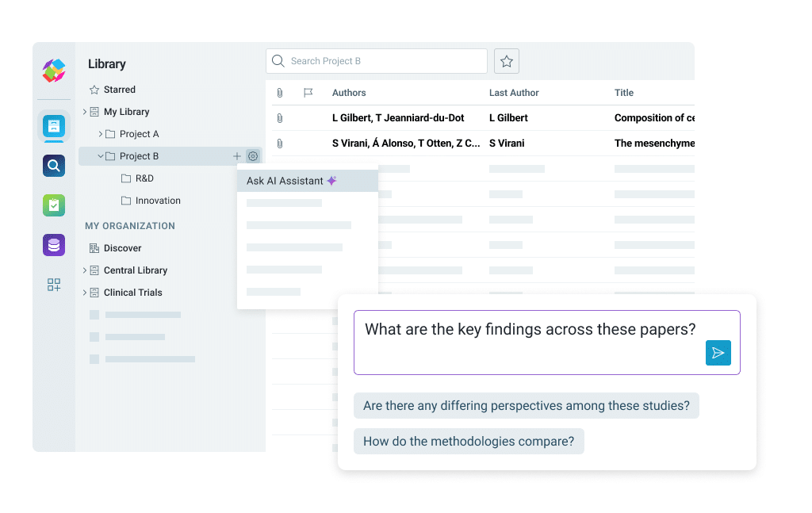Collapse the Project B folder
The image size is (812, 513).
pyautogui.click(x=101, y=156)
